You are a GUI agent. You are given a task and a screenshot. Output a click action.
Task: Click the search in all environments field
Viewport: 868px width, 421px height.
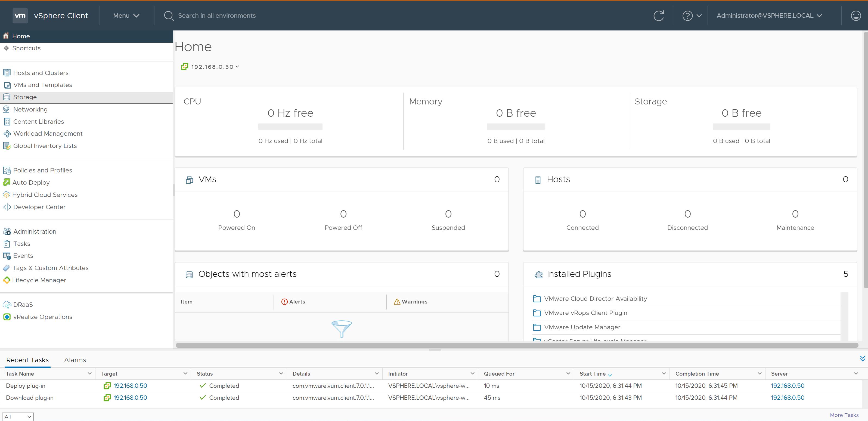click(217, 16)
